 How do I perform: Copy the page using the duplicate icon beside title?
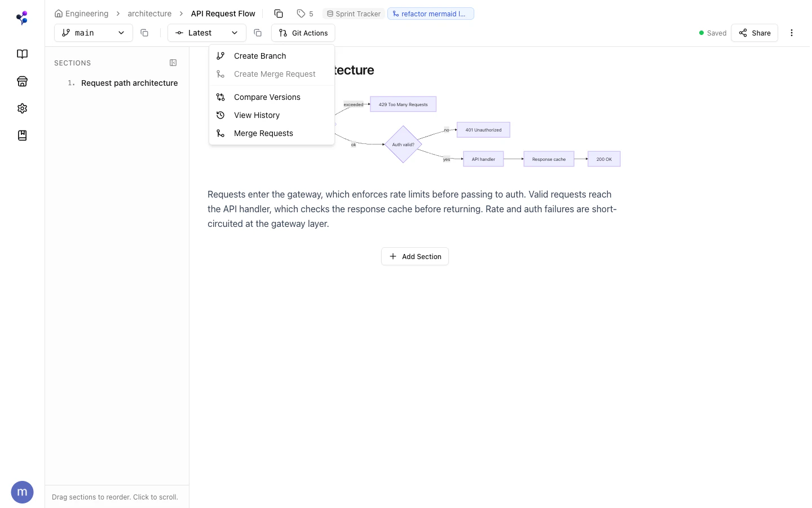point(279,13)
